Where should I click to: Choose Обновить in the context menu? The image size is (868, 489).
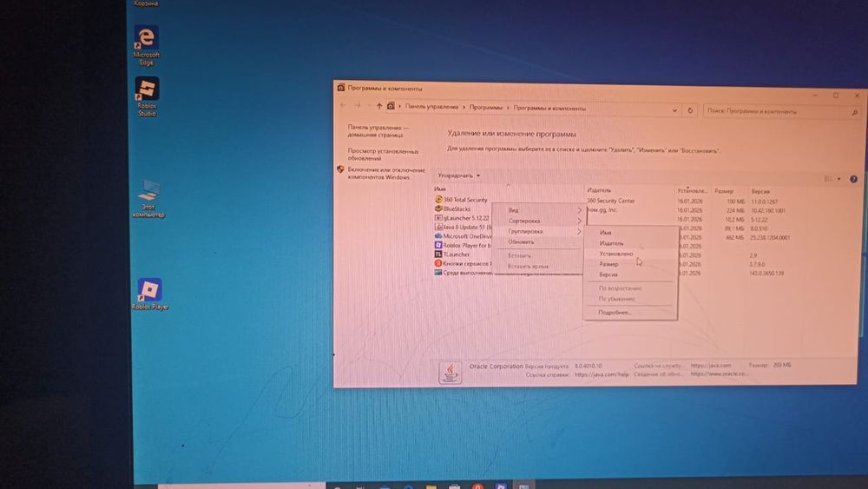540,242
